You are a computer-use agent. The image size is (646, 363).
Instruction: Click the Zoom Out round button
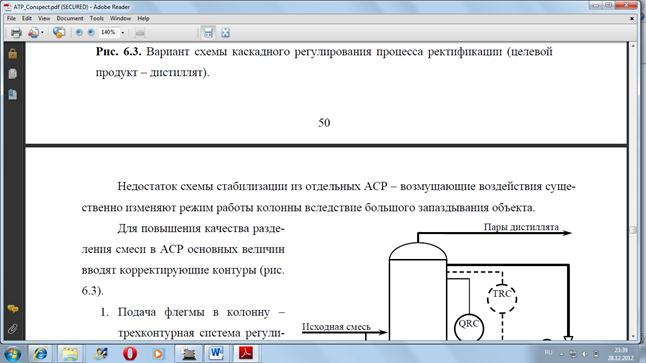coord(79,33)
